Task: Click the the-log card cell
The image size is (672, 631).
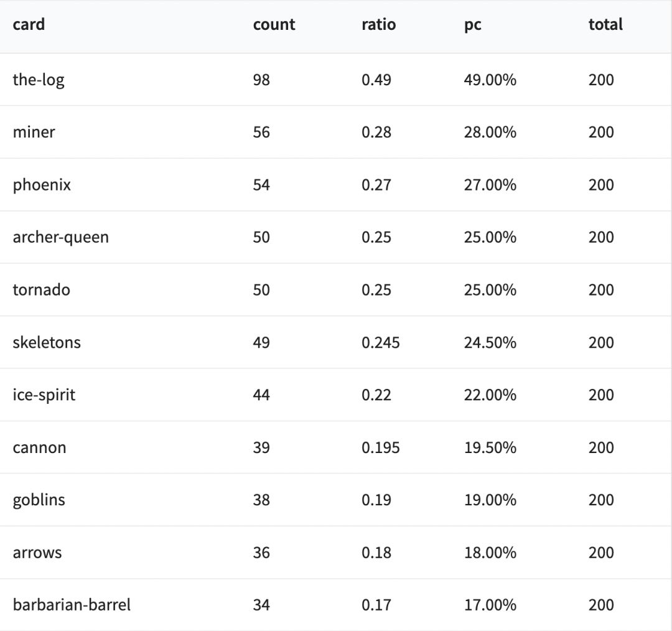Action: coord(38,80)
